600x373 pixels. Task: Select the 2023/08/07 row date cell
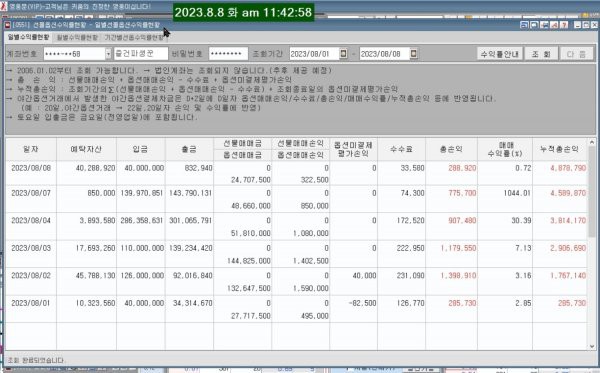click(31, 193)
